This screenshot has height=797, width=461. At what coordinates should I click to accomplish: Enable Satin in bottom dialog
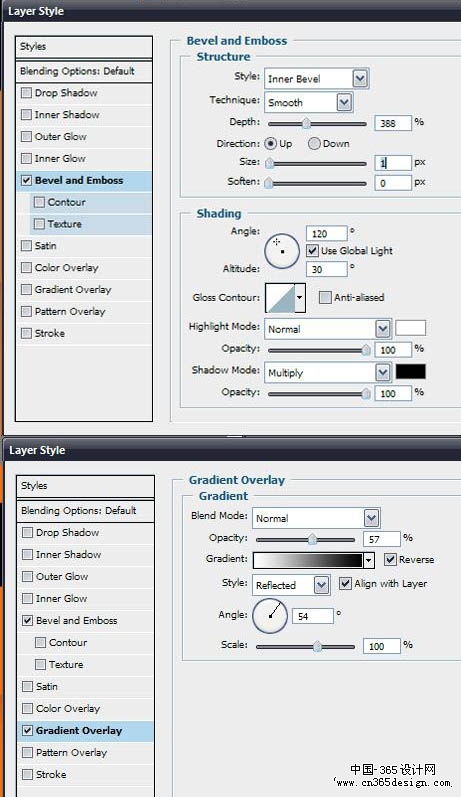[x=27, y=687]
